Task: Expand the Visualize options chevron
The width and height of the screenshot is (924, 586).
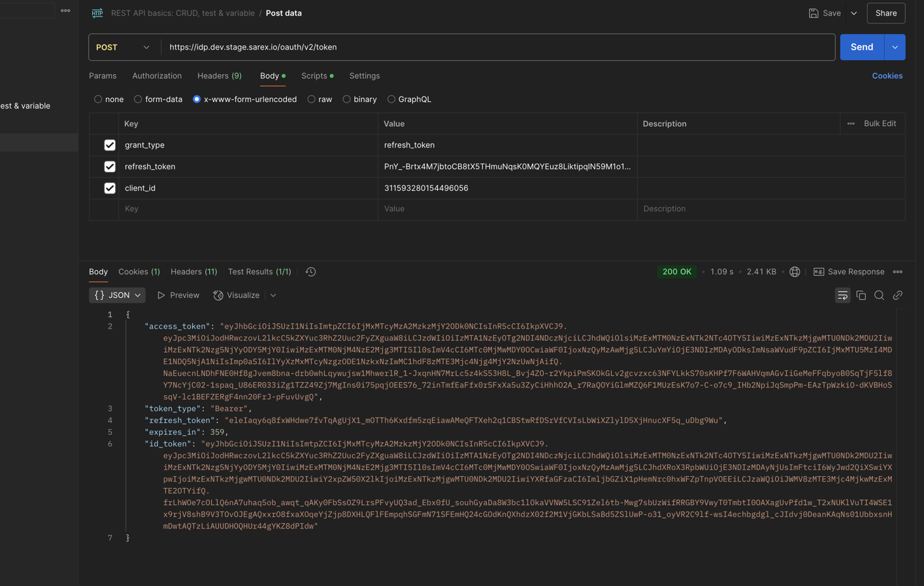Action: (273, 295)
